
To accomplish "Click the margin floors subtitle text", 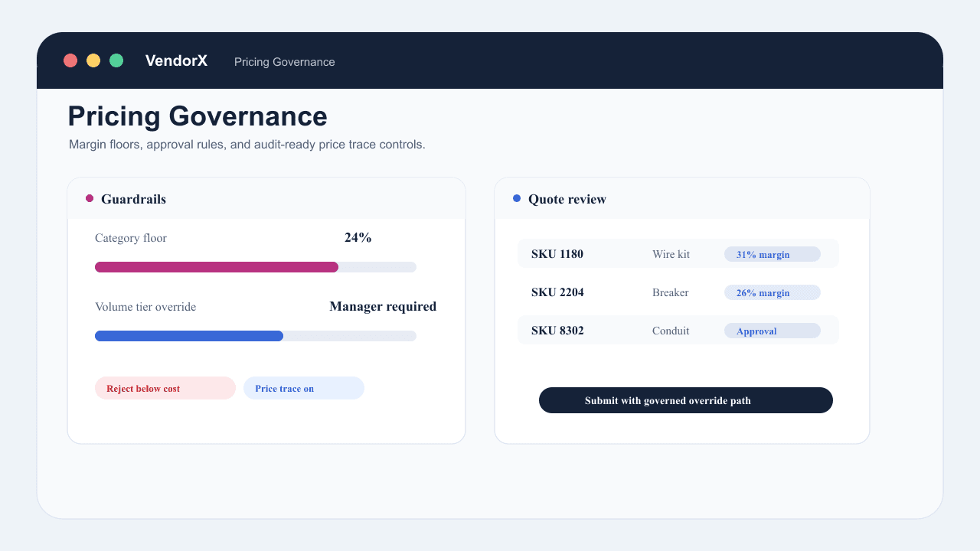I will click(247, 144).
